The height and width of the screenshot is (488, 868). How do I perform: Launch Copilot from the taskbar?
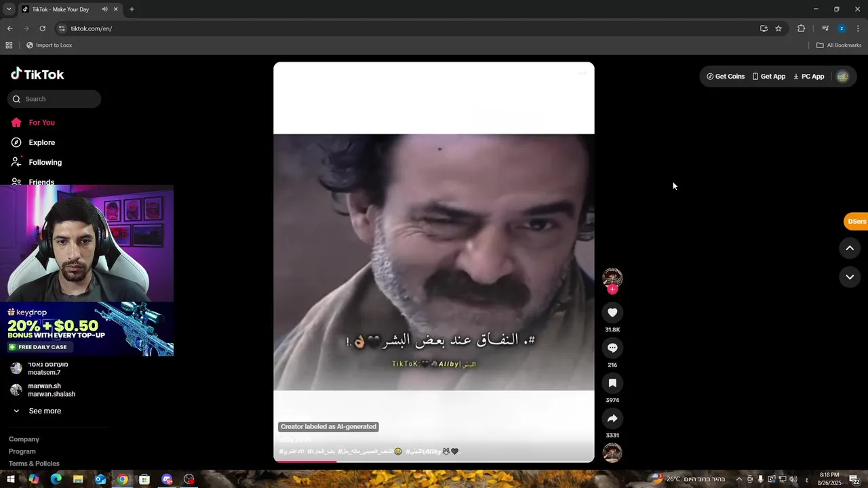[x=33, y=479]
